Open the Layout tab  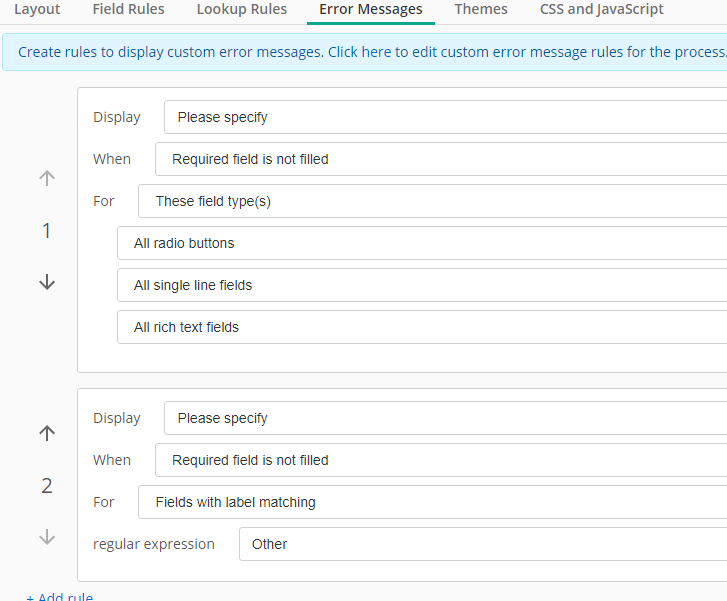pyautogui.click(x=37, y=9)
